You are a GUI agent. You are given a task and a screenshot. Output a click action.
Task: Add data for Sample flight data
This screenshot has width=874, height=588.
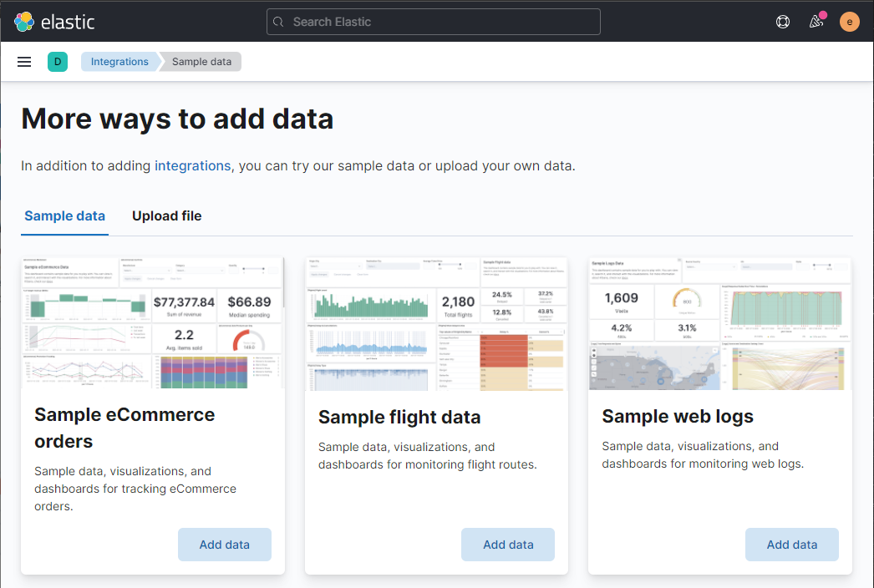coord(507,544)
